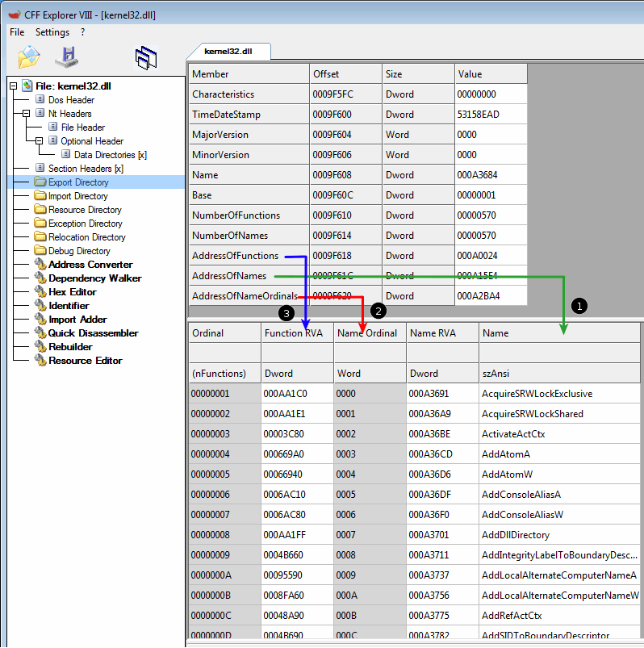The height and width of the screenshot is (648, 644).
Task: Open the File menu
Action: tap(17, 32)
